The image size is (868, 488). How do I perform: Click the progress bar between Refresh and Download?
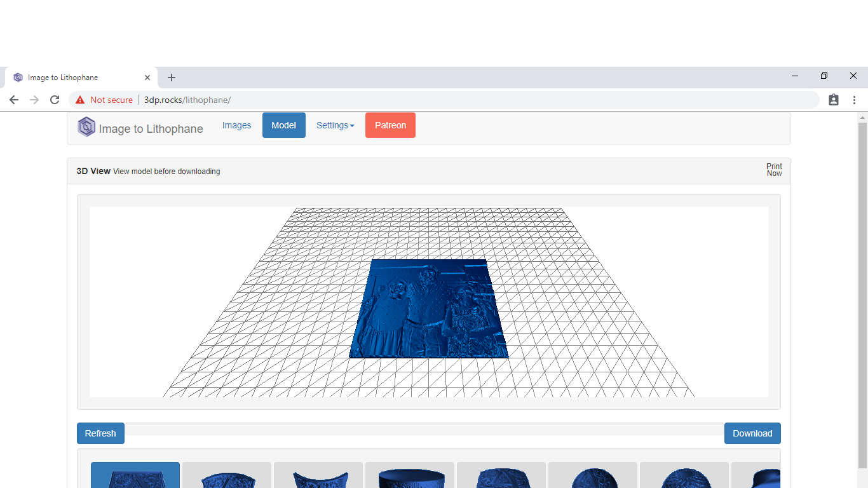[x=424, y=430]
